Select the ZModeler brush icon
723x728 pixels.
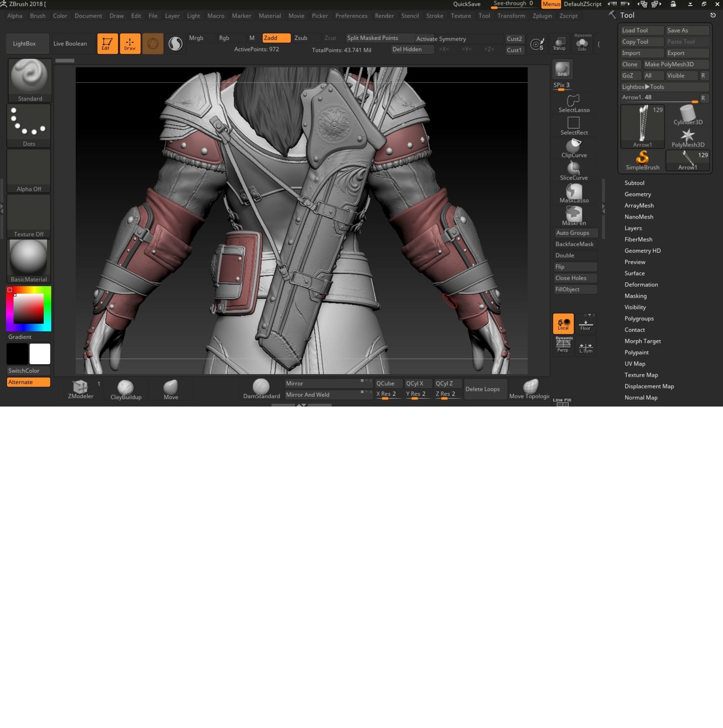(x=80, y=387)
